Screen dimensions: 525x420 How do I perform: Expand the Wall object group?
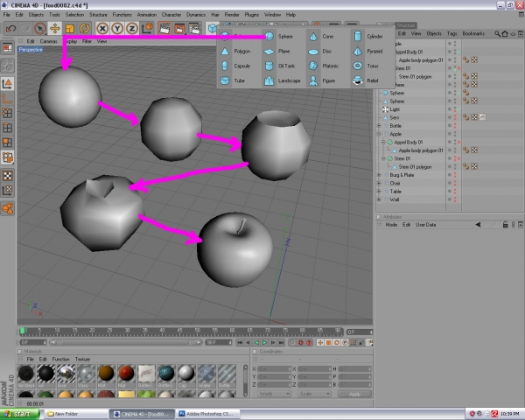[x=379, y=199]
